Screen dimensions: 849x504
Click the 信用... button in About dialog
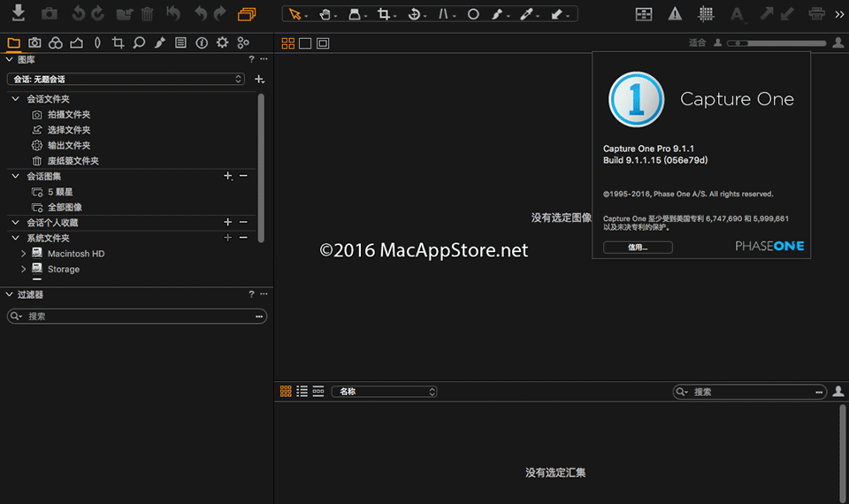[638, 248]
